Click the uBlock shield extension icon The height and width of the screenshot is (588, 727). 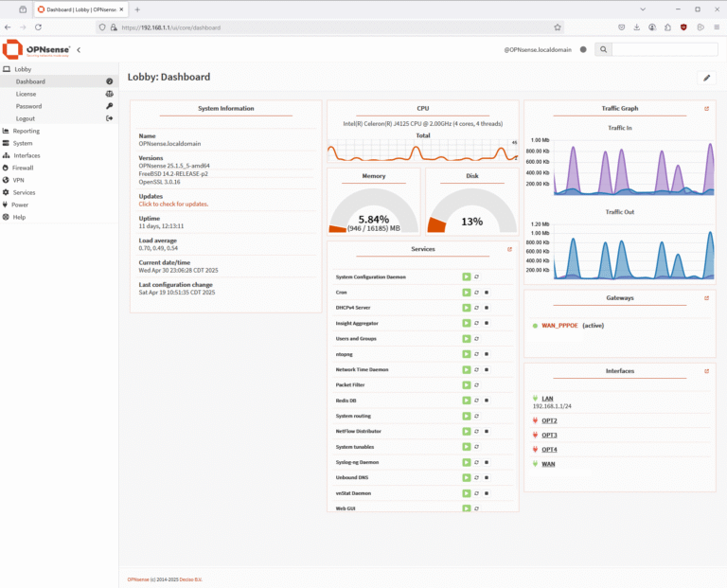tap(683, 27)
